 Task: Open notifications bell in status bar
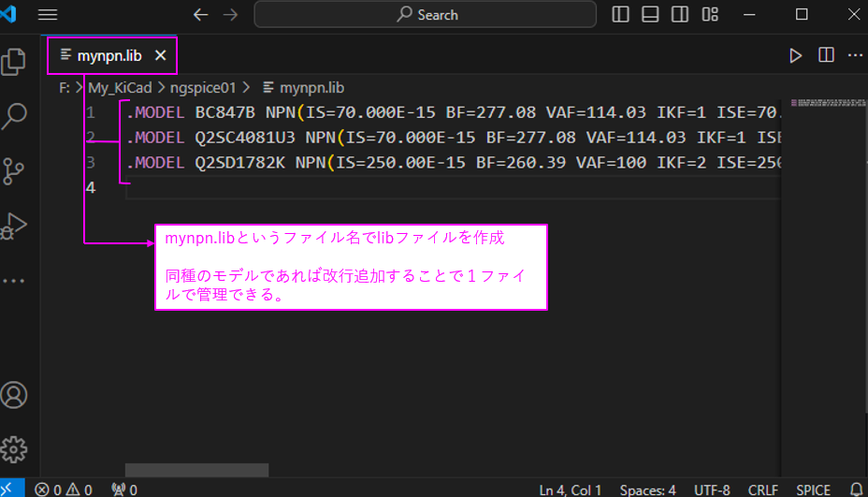[x=857, y=490]
